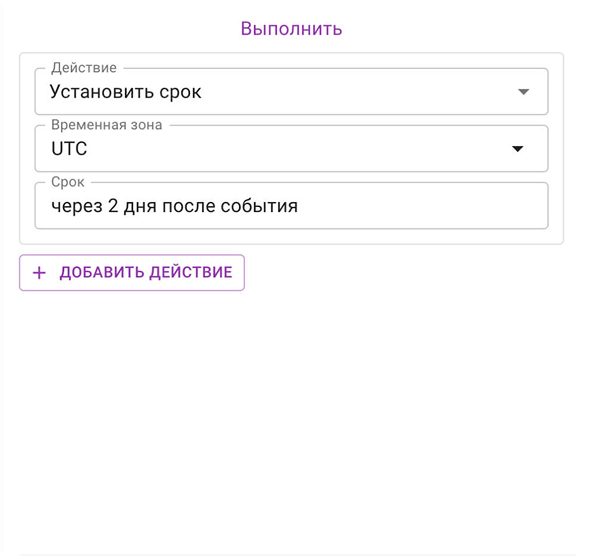Choose the UTC timezone value

coord(69,149)
